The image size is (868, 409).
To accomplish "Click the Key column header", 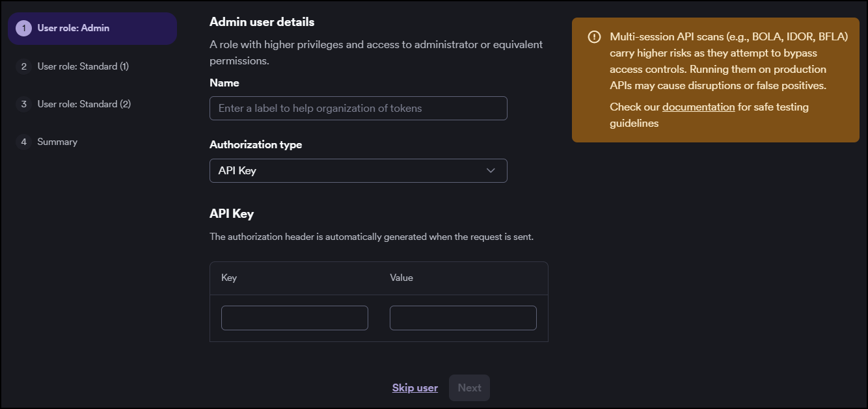I will click(229, 278).
